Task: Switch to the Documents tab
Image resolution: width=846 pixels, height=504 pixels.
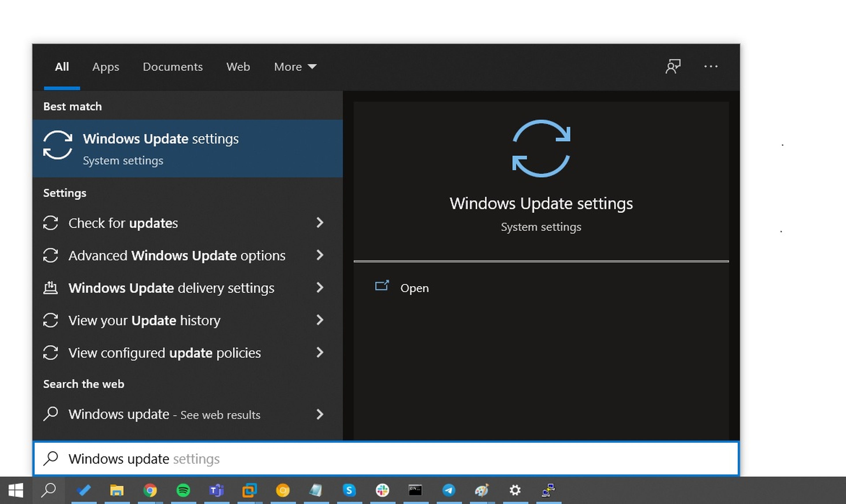Action: pos(173,67)
